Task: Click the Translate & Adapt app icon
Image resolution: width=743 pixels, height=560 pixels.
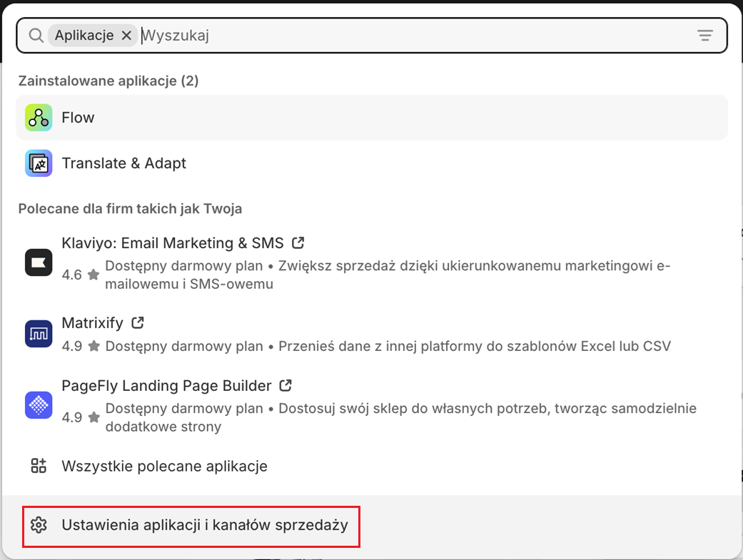Action: pos(39,163)
